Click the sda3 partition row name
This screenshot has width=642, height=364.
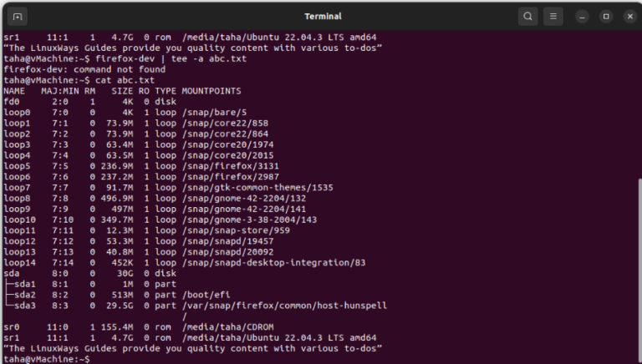(24, 306)
